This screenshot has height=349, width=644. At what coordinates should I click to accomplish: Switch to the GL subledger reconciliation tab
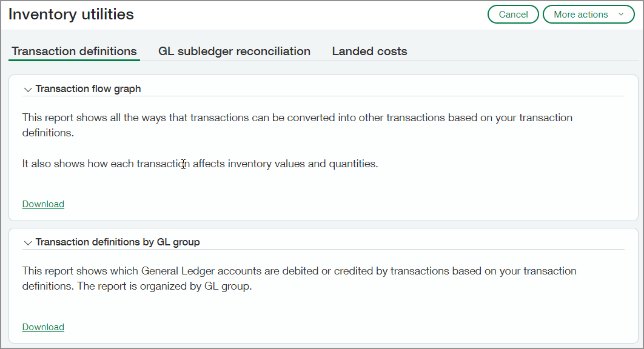(x=234, y=52)
